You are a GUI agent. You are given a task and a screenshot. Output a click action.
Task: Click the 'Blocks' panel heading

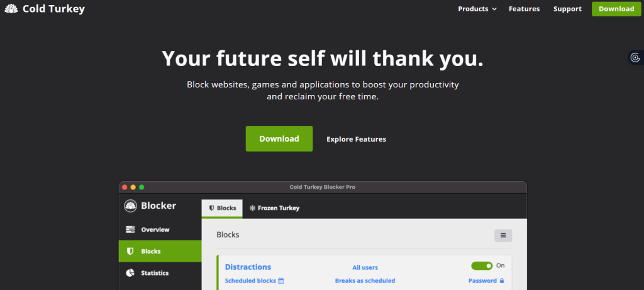pyautogui.click(x=228, y=235)
